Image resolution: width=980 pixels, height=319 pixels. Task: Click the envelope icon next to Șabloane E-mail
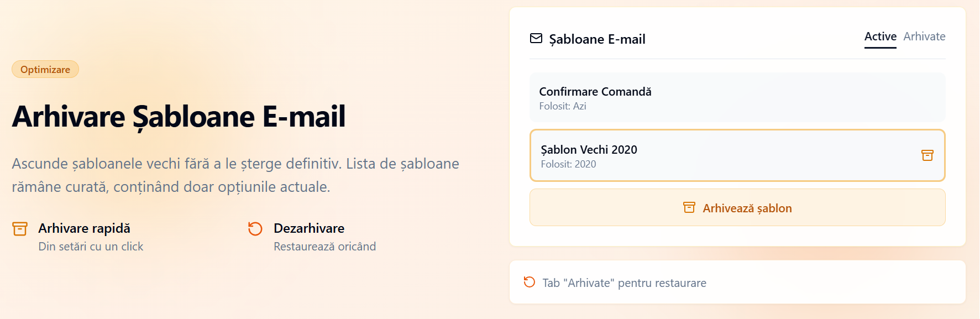click(x=536, y=39)
